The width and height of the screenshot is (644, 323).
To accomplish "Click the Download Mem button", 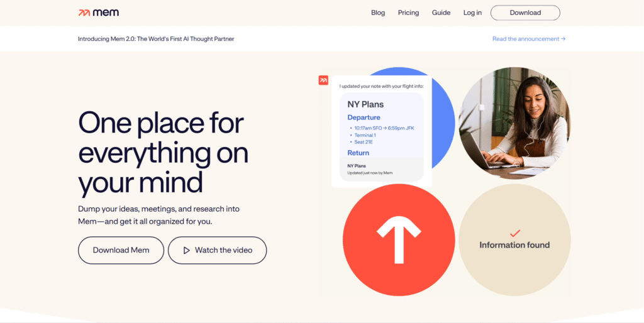I will 121,250.
